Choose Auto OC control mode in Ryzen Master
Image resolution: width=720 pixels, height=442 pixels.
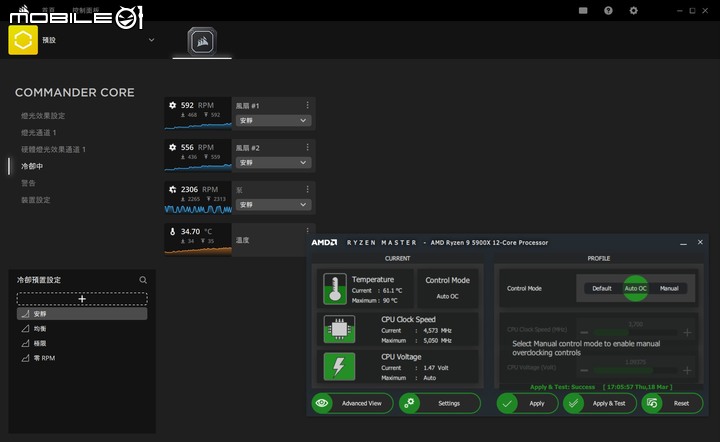coord(636,288)
